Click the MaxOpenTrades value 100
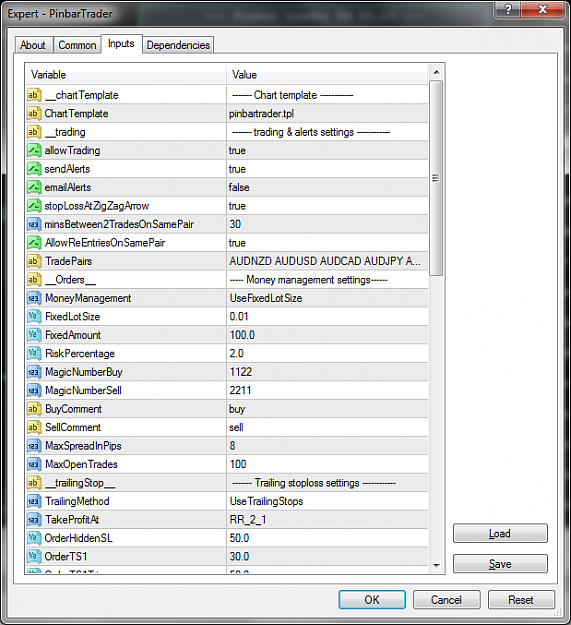Screen dimensions: 571x625 238,464
